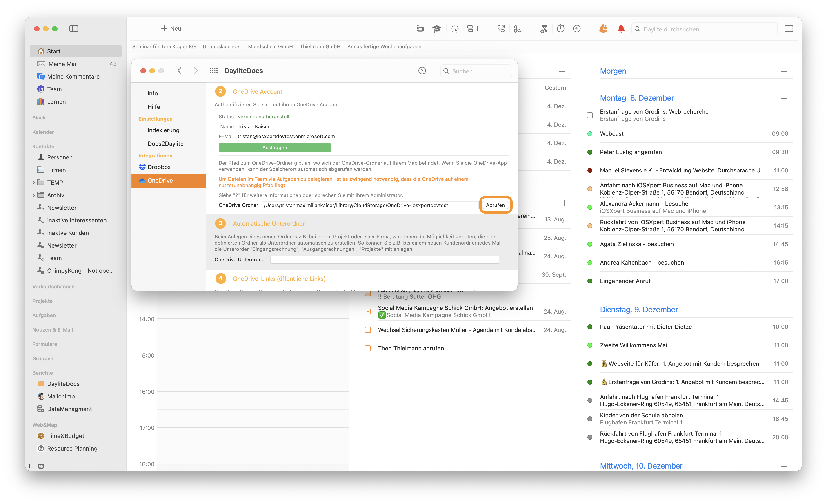This screenshot has width=827, height=504.
Task: Click the Neu button in toolbar
Action: [171, 29]
